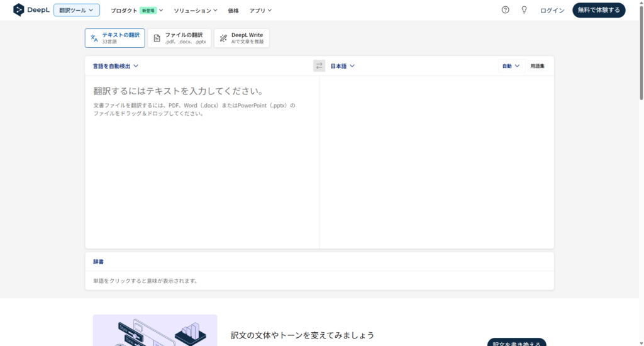
Task: Open the DeepL Write tab
Action: [x=241, y=38]
